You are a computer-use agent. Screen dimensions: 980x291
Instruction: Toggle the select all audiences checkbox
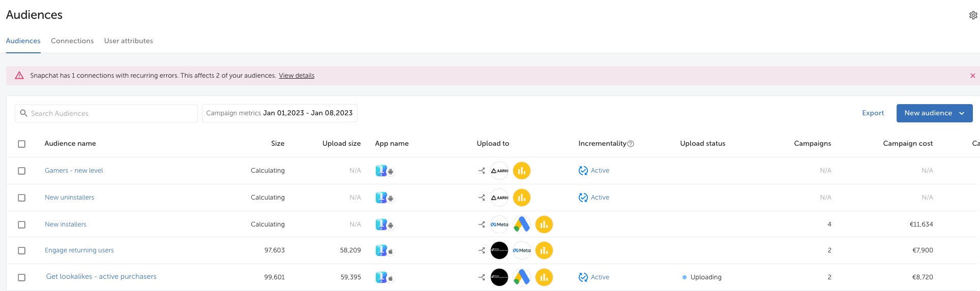[22, 144]
